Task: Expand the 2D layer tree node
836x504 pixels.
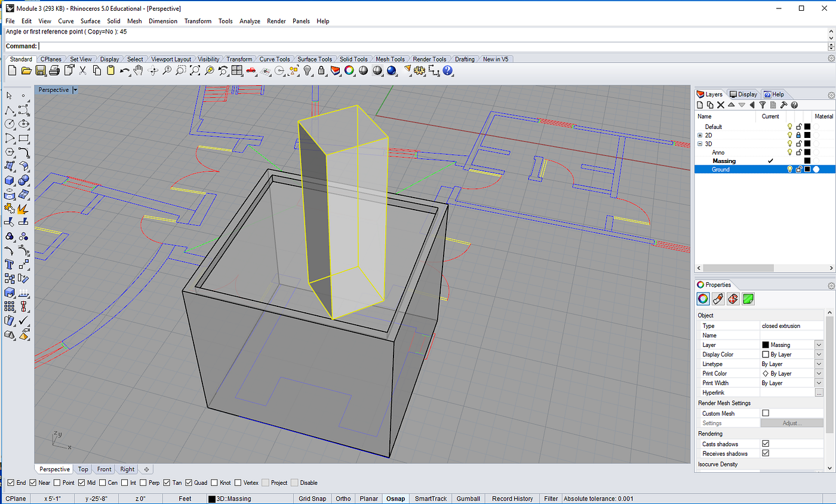Action: (x=700, y=136)
